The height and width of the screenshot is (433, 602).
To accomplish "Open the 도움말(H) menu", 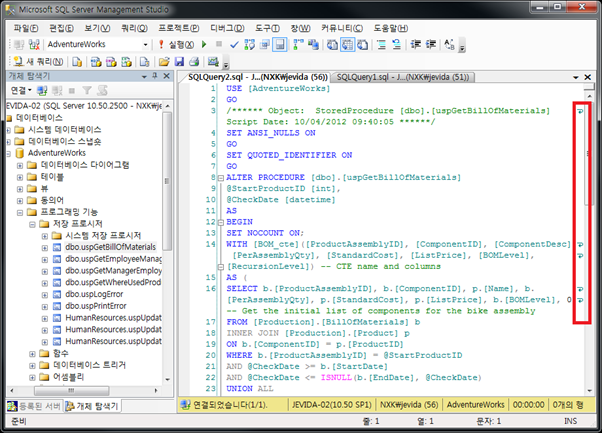I will click(391, 28).
